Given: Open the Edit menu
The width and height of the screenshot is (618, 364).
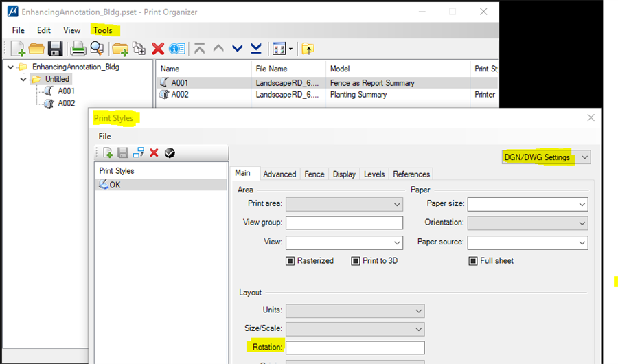Looking at the screenshot, I should click(x=44, y=30).
